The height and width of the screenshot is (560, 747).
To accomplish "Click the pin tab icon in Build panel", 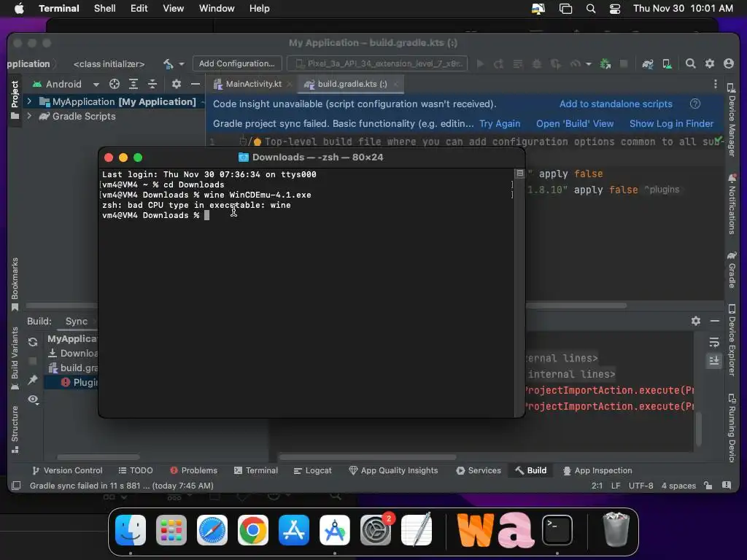I will [33, 379].
